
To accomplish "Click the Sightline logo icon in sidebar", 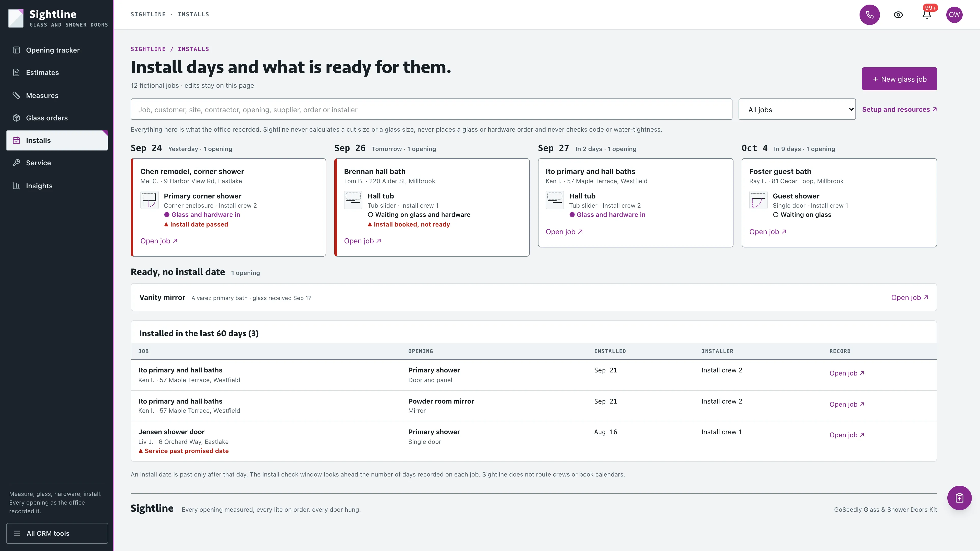I will click(16, 18).
